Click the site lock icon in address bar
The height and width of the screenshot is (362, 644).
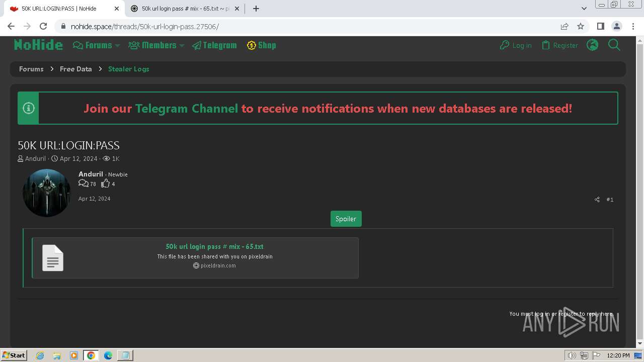click(63, 26)
